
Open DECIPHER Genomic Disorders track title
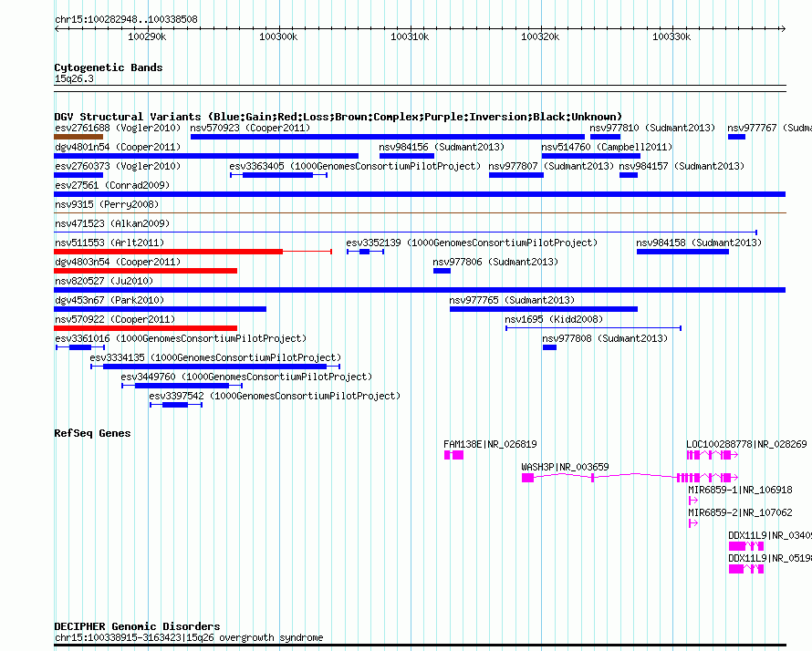pos(137,626)
